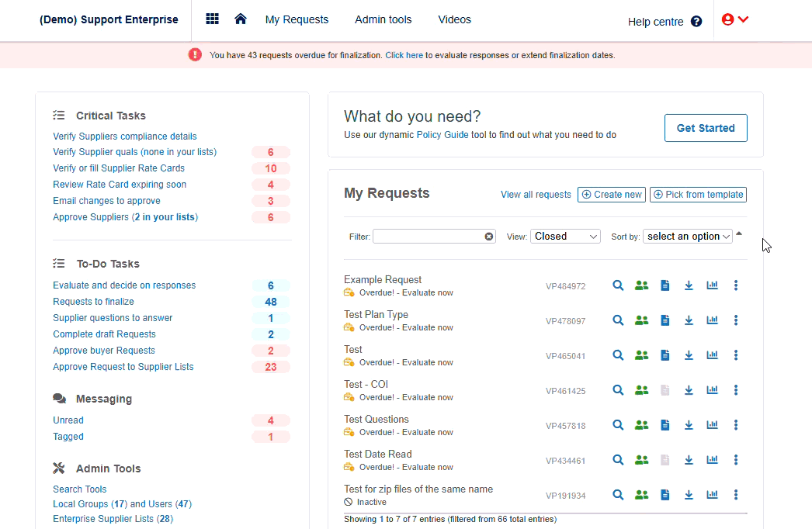Open Verify Suppliers compliance details task

[125, 137]
